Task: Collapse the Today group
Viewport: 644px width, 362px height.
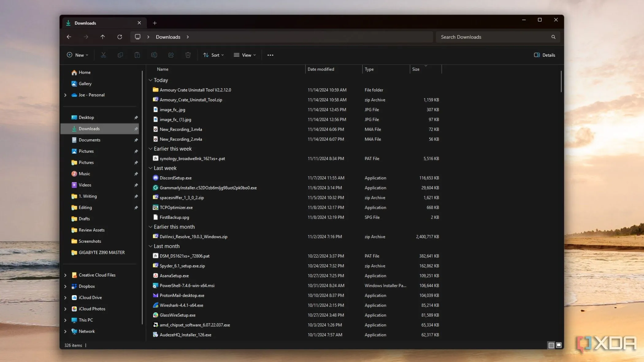Action: [150, 80]
